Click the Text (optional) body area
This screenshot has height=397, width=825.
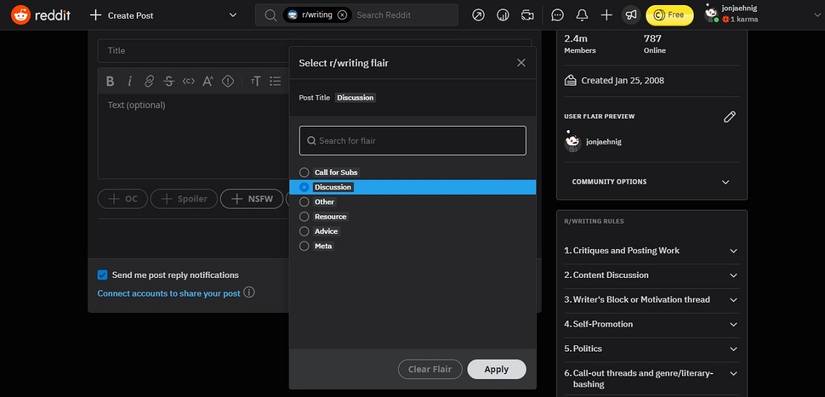coord(193,137)
